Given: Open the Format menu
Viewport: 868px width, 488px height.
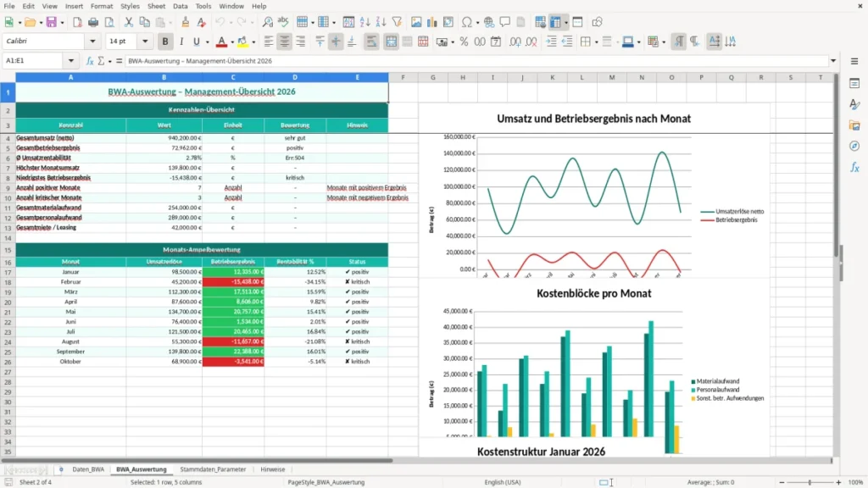Looking at the screenshot, I should (x=102, y=6).
